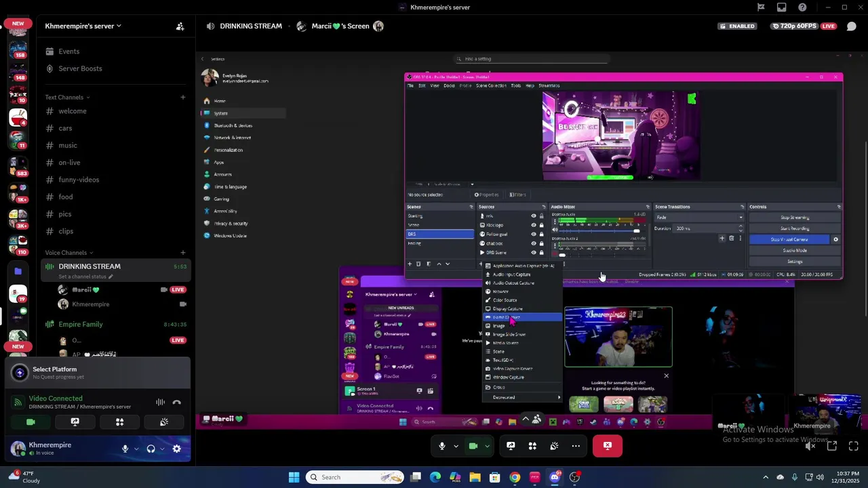Screen dimensions: 868x488
Task: Select Game Capture in OBS source menu
Action: pyautogui.click(x=522, y=317)
